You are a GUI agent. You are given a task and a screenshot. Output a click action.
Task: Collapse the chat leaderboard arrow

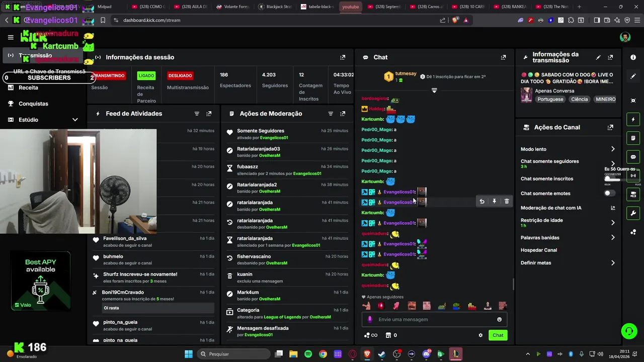coord(434,90)
